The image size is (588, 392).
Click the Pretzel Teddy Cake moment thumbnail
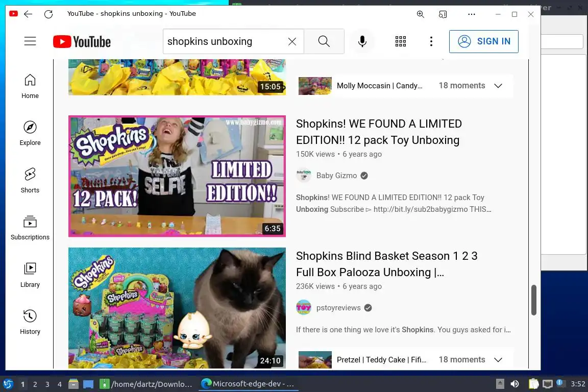[x=315, y=360]
